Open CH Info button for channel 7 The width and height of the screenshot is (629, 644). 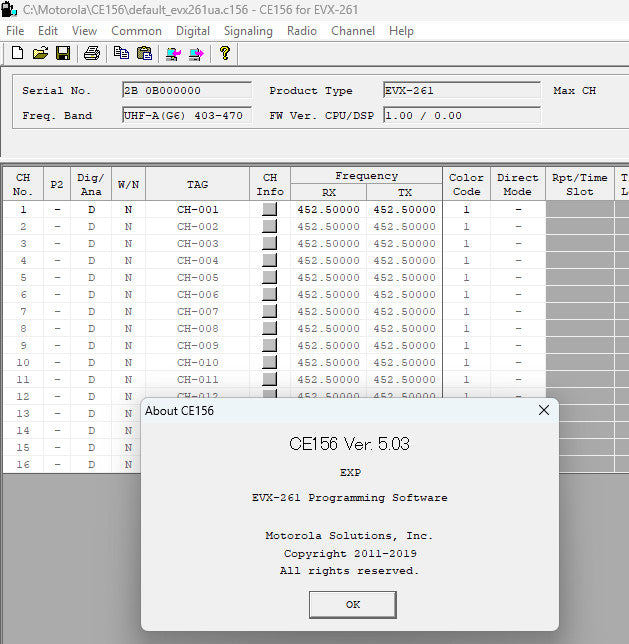(x=270, y=311)
